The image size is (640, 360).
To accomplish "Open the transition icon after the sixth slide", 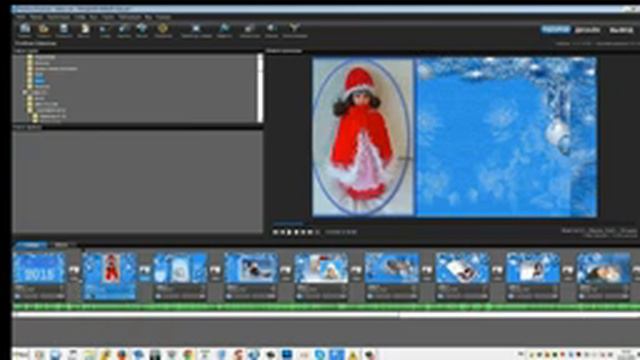I will coord(427,270).
